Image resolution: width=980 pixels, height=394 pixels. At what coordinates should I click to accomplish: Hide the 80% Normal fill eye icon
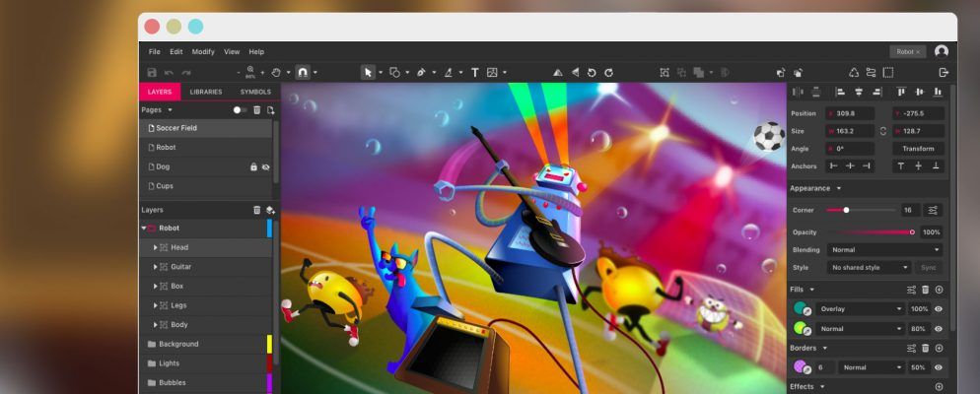point(939,328)
